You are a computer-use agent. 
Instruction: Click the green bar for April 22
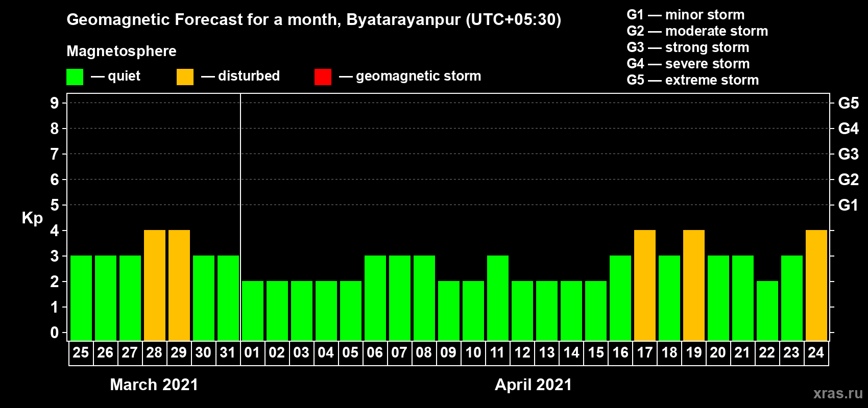(x=767, y=311)
